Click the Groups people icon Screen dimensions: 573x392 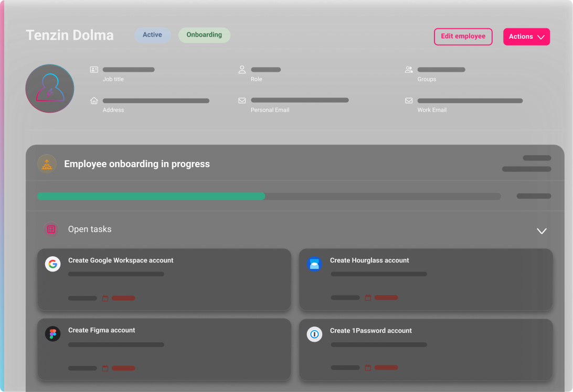pos(409,69)
